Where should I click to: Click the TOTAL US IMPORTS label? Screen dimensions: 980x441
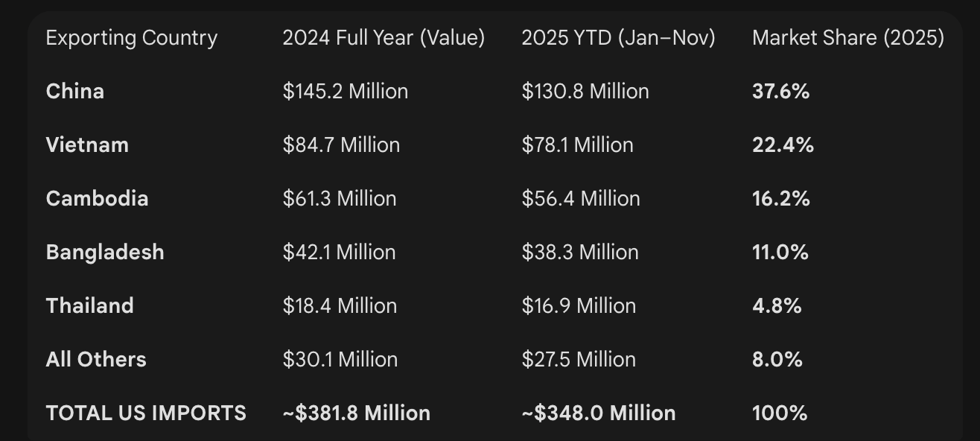coord(146,413)
